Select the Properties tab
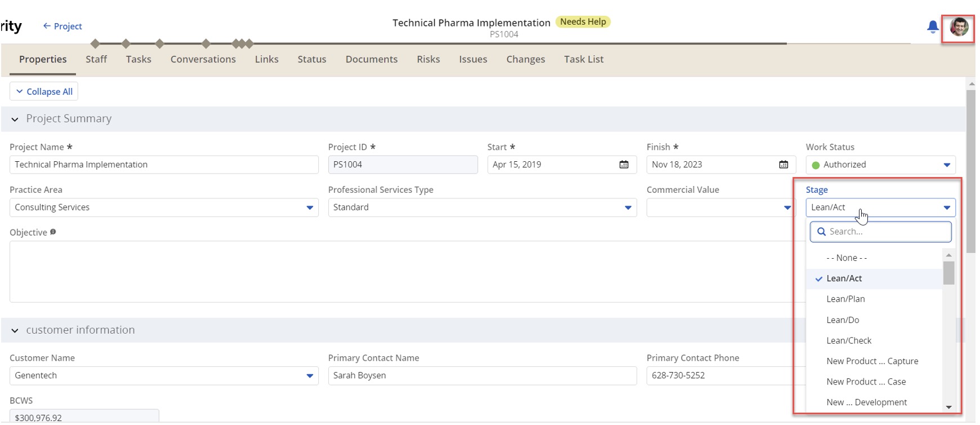980x425 pixels. tap(43, 59)
